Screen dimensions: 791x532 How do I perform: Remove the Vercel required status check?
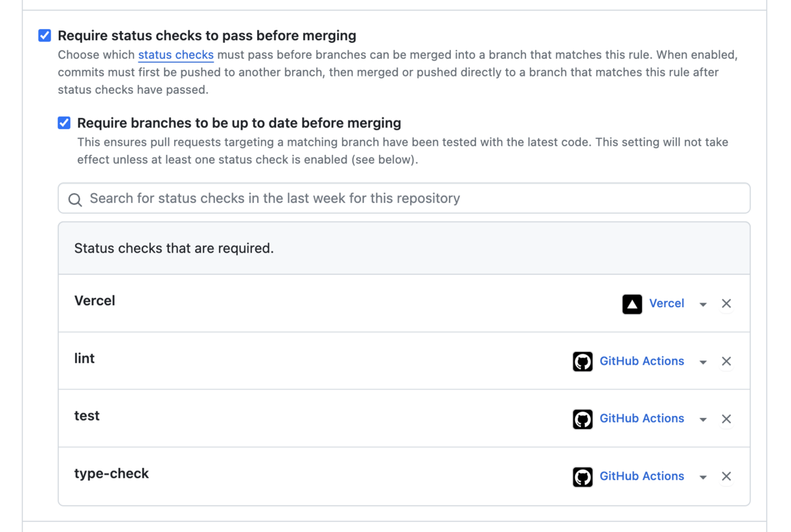tap(726, 304)
